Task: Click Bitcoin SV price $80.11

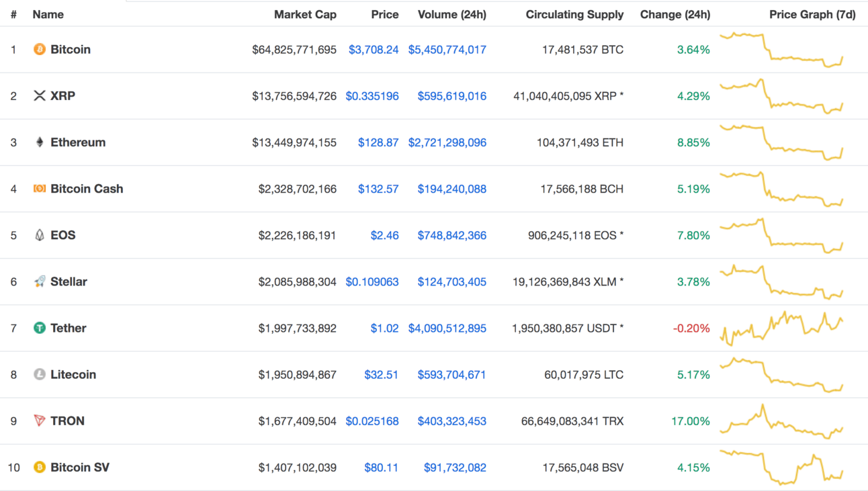Action: [x=382, y=467]
